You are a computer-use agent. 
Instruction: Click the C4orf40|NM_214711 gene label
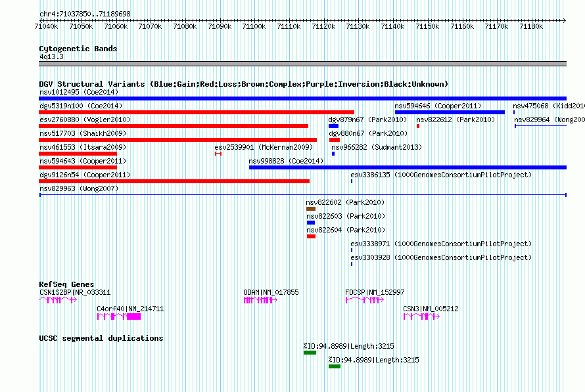click(x=130, y=309)
